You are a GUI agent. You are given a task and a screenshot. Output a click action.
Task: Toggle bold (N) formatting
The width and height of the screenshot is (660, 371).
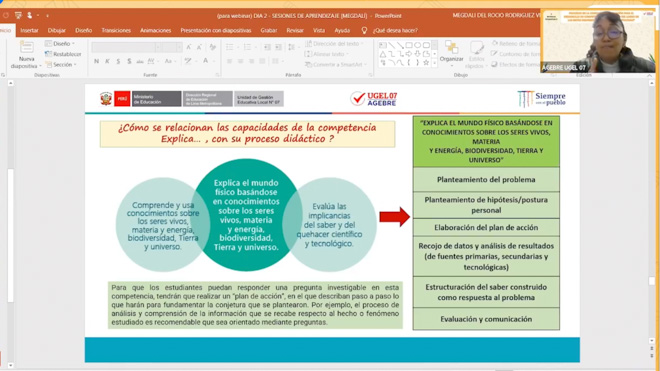click(96, 61)
